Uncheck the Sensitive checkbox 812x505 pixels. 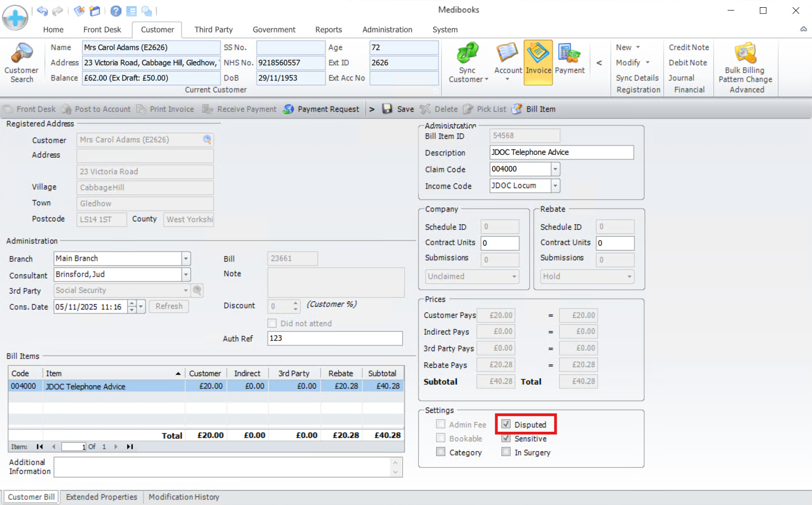(506, 438)
